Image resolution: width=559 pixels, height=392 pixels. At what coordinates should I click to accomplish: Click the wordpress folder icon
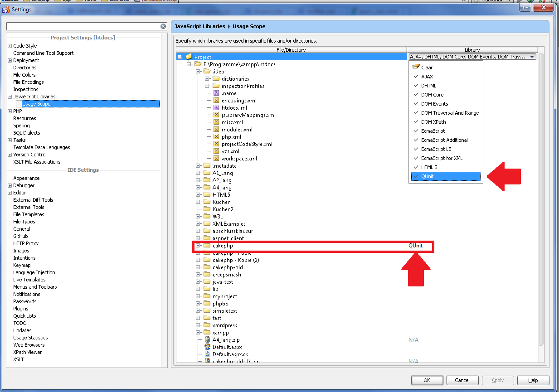pos(207,325)
